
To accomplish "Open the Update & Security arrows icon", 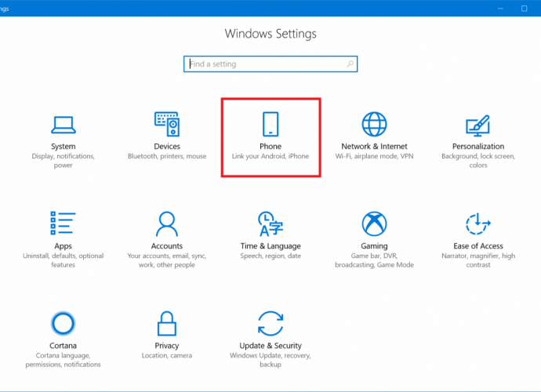I will pyautogui.click(x=270, y=323).
